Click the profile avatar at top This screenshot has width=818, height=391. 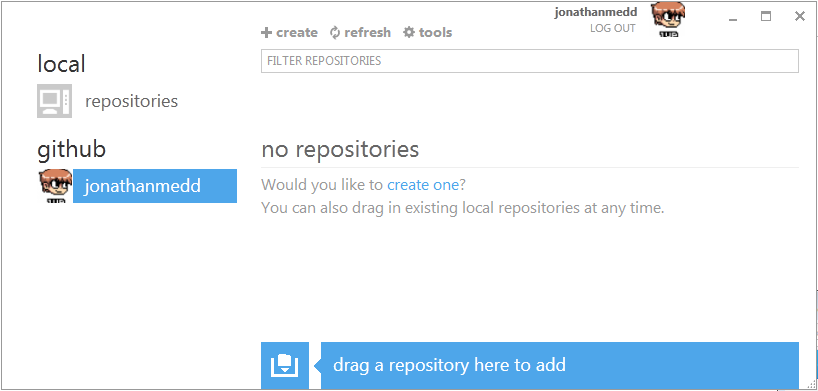click(667, 19)
